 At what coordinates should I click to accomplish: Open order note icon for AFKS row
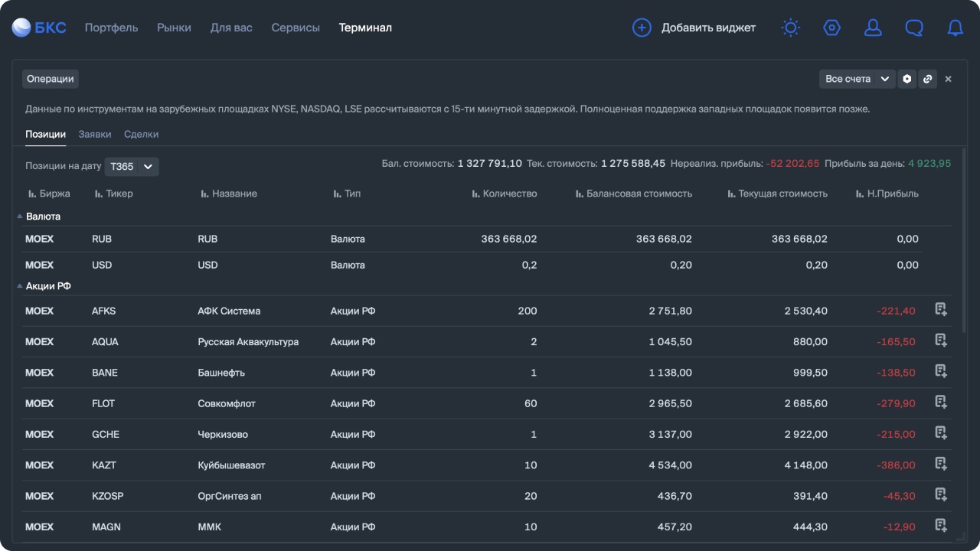pos(941,309)
